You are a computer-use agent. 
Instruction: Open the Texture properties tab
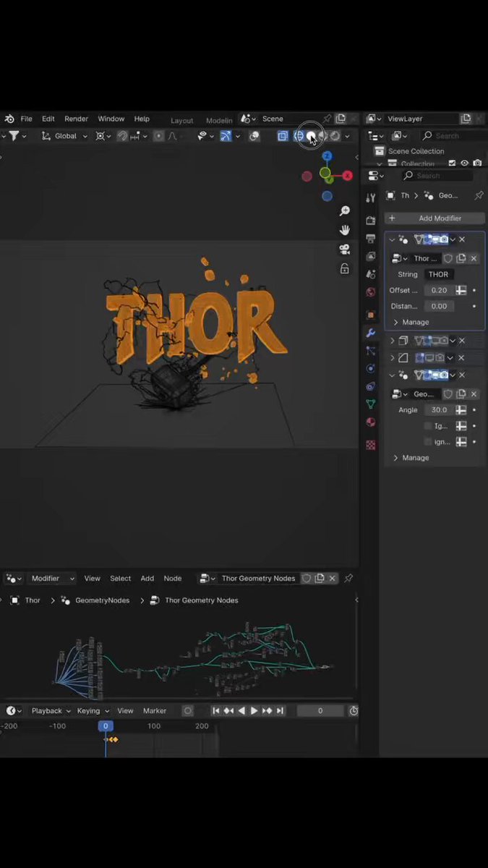pyautogui.click(x=371, y=446)
